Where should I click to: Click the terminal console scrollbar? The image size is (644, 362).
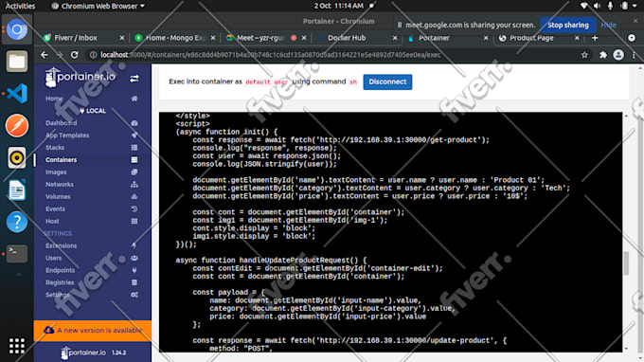pos(626,263)
